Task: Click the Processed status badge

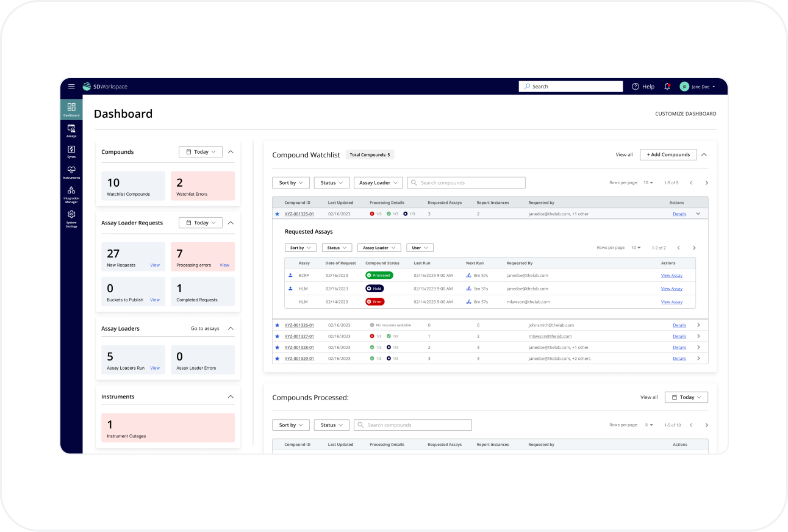Action: [x=379, y=275]
